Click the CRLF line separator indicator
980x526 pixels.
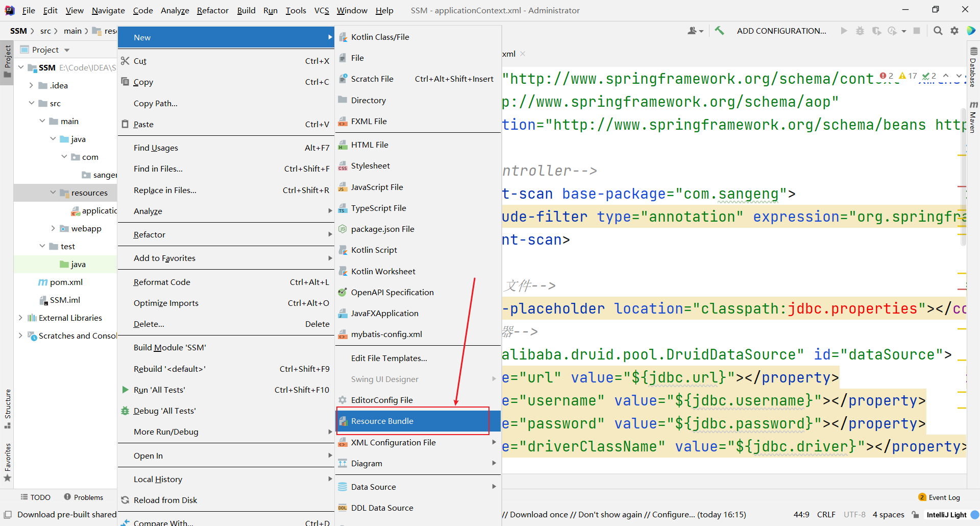coord(826,514)
